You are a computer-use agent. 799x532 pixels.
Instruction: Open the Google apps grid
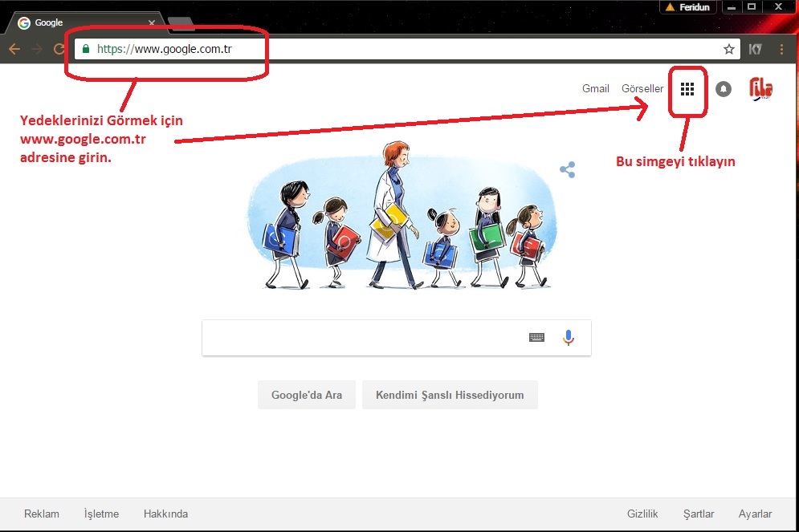(687, 89)
